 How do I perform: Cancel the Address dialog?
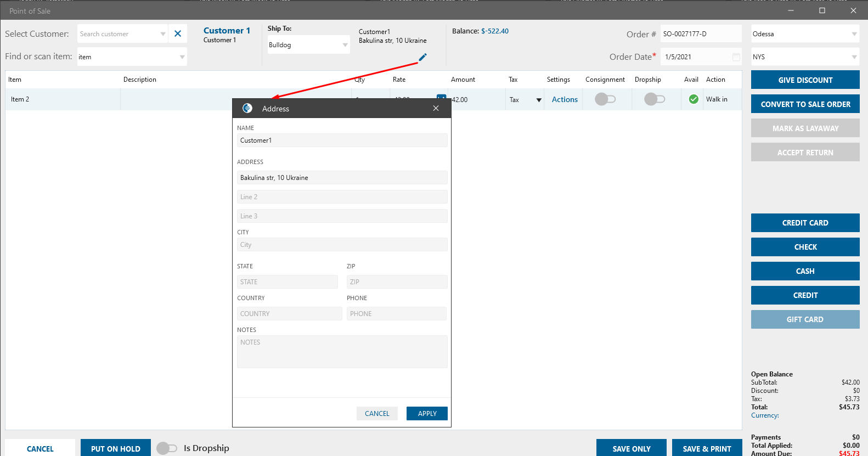pos(377,413)
